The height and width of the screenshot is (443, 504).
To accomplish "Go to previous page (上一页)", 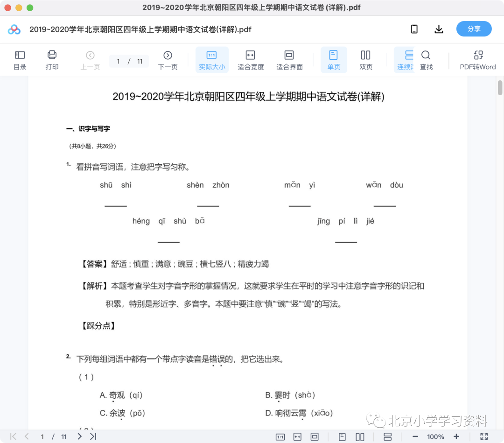I will [x=90, y=60].
